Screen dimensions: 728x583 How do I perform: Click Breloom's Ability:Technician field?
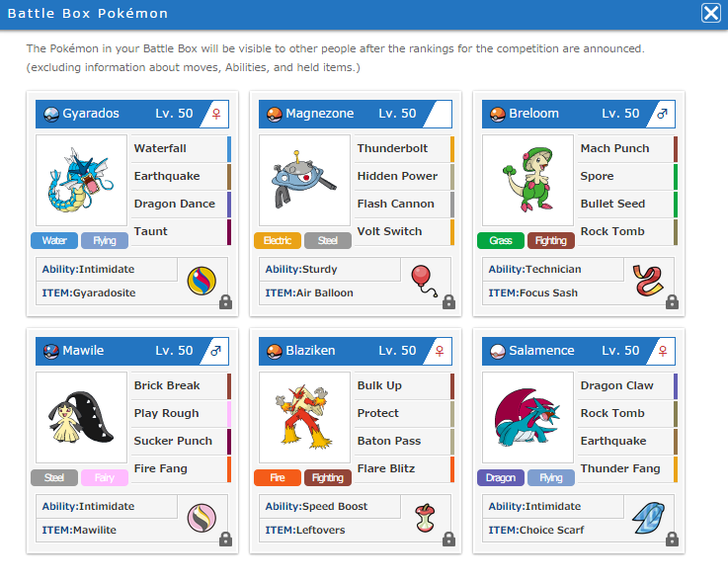pos(553,270)
